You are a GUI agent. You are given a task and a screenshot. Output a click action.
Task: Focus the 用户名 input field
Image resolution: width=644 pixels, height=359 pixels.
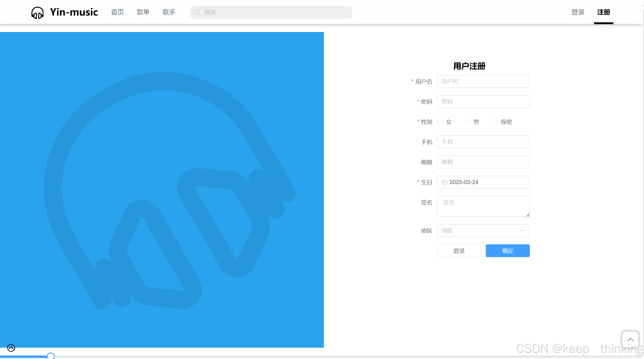tap(483, 81)
